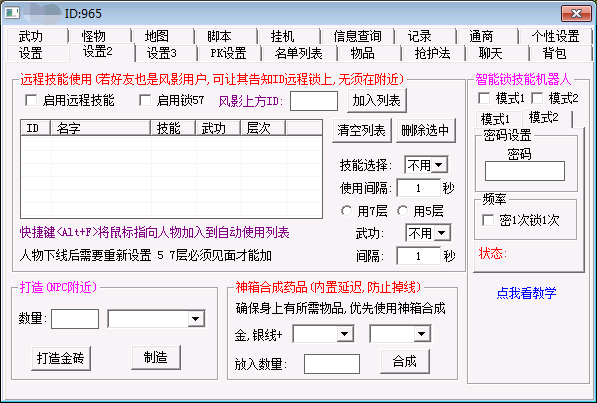Open the 信息查询 tab
Screen dimensions: 597x403
coord(358,36)
